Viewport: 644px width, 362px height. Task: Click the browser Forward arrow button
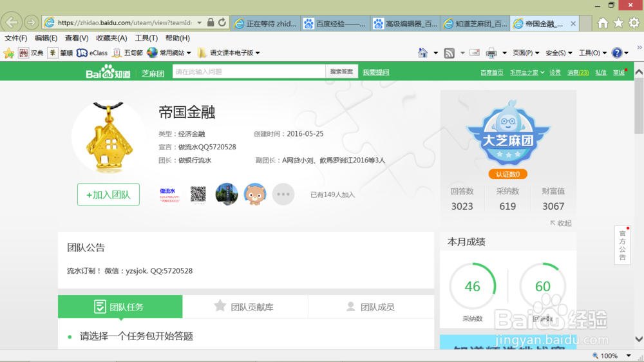point(31,23)
